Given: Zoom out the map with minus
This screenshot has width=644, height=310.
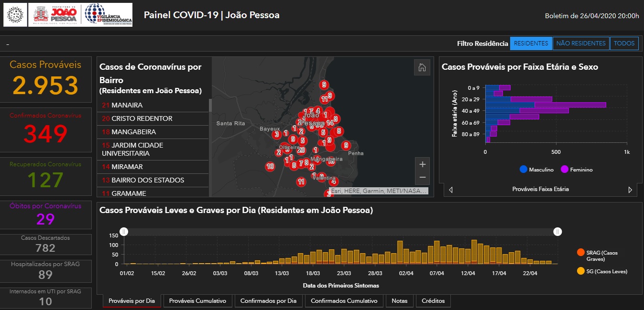Looking at the screenshot, I should point(422,177).
